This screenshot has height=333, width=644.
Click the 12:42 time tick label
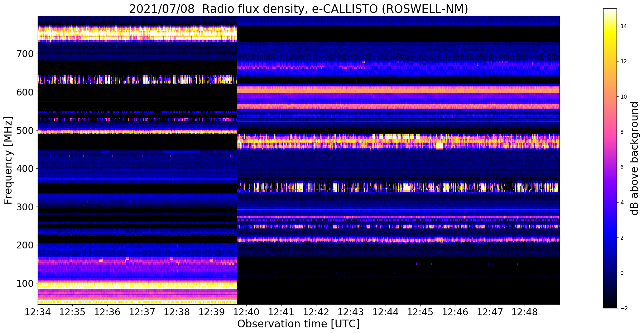point(316,312)
